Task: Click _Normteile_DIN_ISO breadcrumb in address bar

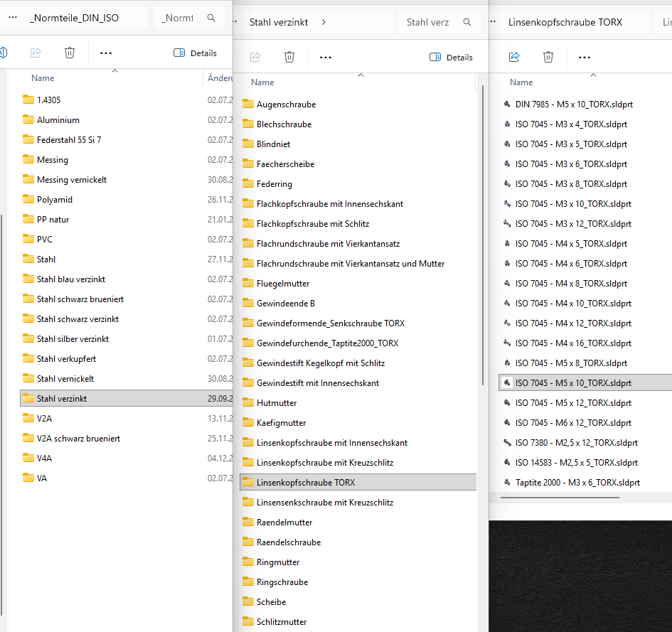Action: click(x=74, y=18)
